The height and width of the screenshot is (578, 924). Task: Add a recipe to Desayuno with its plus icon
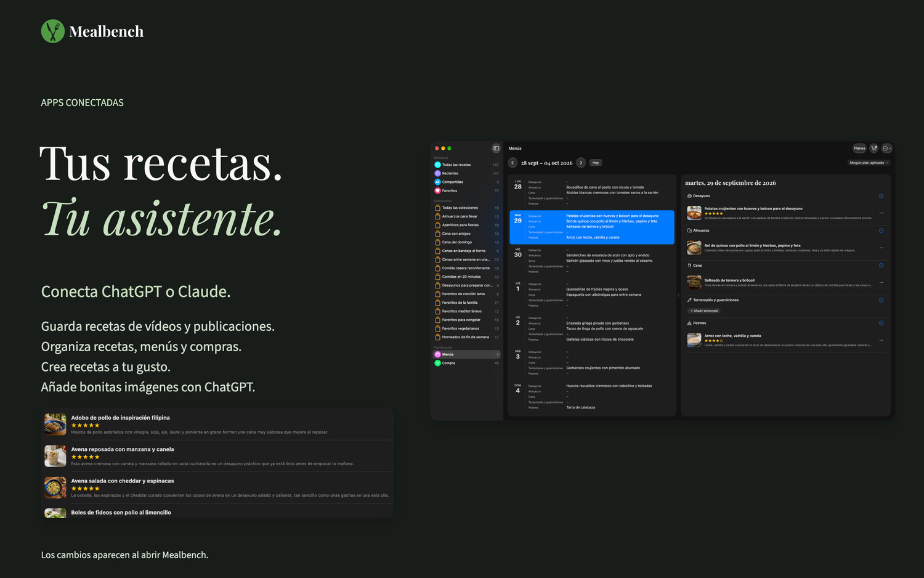tap(881, 196)
